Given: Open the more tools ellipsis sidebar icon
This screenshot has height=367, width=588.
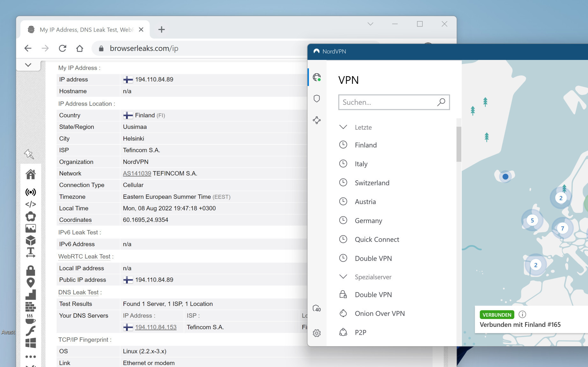Looking at the screenshot, I should [x=31, y=356].
